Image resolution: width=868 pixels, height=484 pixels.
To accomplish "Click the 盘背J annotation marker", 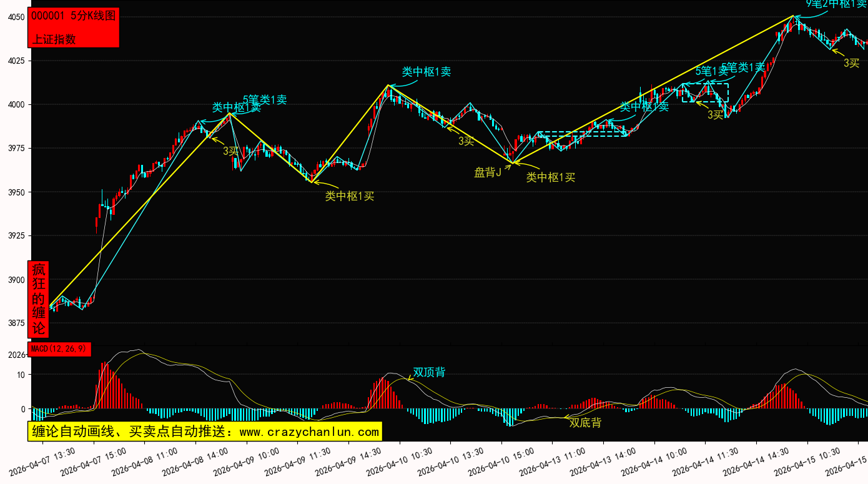I will (x=488, y=173).
